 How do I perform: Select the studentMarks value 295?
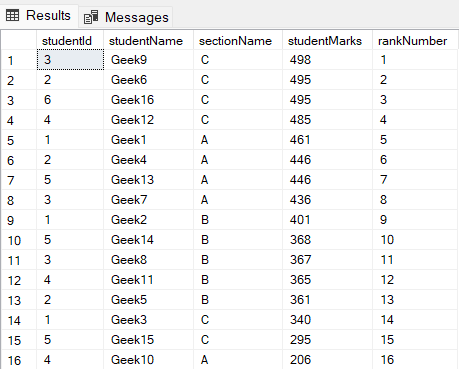coord(327,340)
